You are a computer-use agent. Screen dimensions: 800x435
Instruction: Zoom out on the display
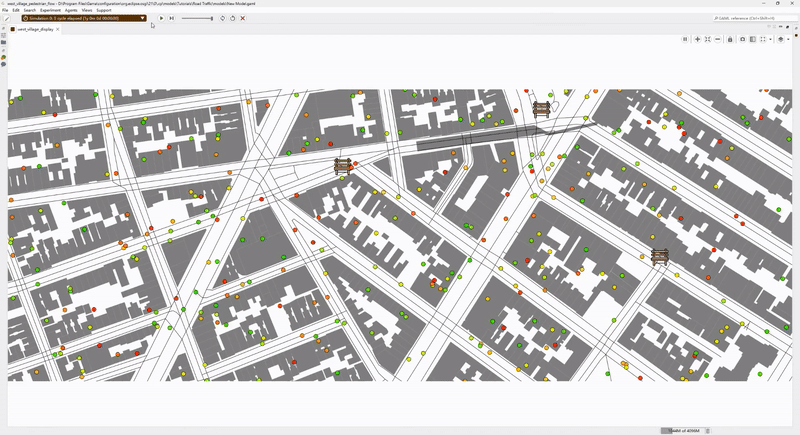click(x=718, y=39)
